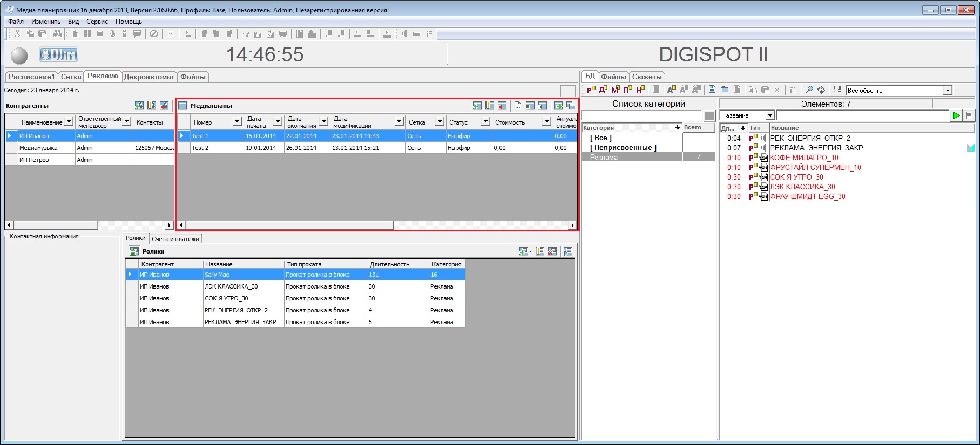Click the scissors cut icon
This screenshot has width=980, height=445.
(17, 33)
